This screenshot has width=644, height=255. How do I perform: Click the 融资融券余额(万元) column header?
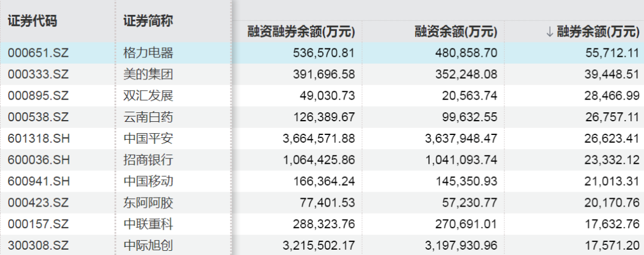tap(301, 32)
